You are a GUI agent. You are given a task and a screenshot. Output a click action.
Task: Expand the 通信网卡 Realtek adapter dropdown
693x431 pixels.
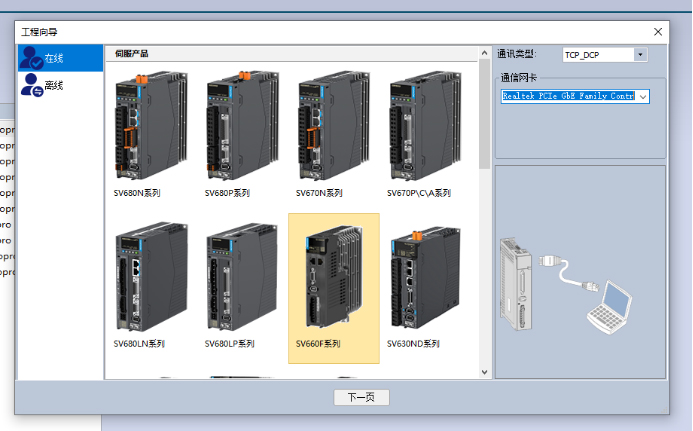(643, 96)
